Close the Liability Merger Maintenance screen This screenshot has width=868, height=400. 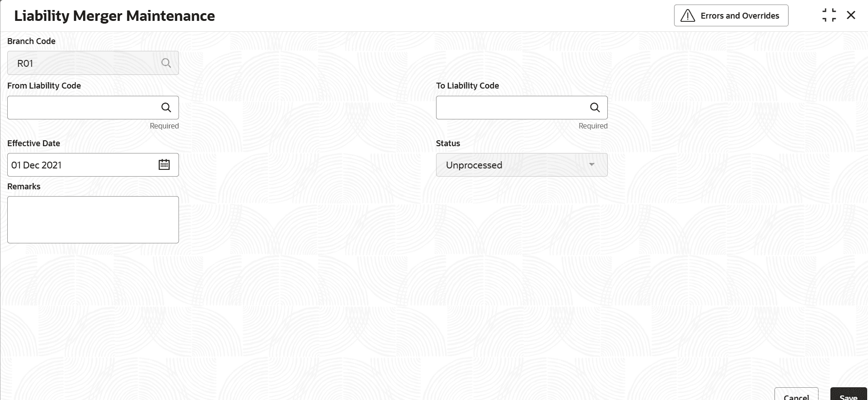pyautogui.click(x=851, y=15)
